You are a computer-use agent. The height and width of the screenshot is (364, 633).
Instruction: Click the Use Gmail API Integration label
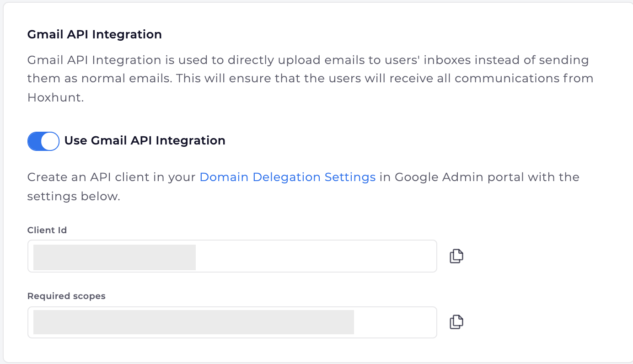[x=145, y=140]
